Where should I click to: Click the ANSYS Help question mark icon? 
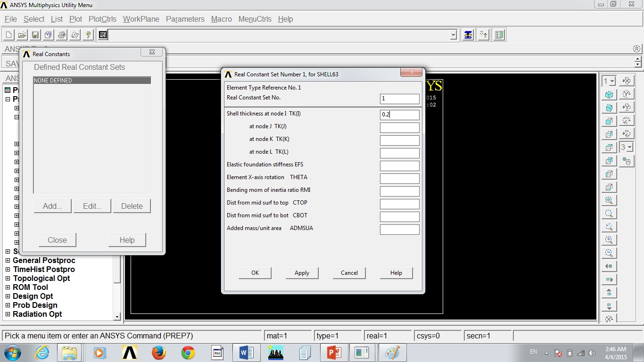pyautogui.click(x=88, y=35)
